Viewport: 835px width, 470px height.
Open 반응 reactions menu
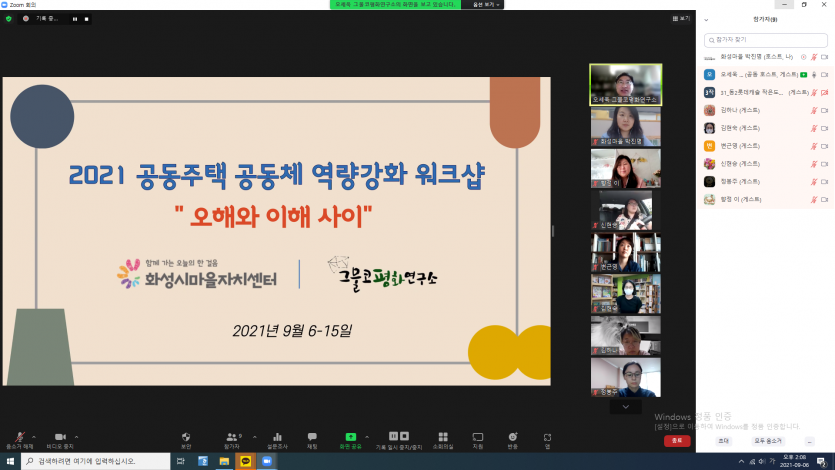(513, 440)
